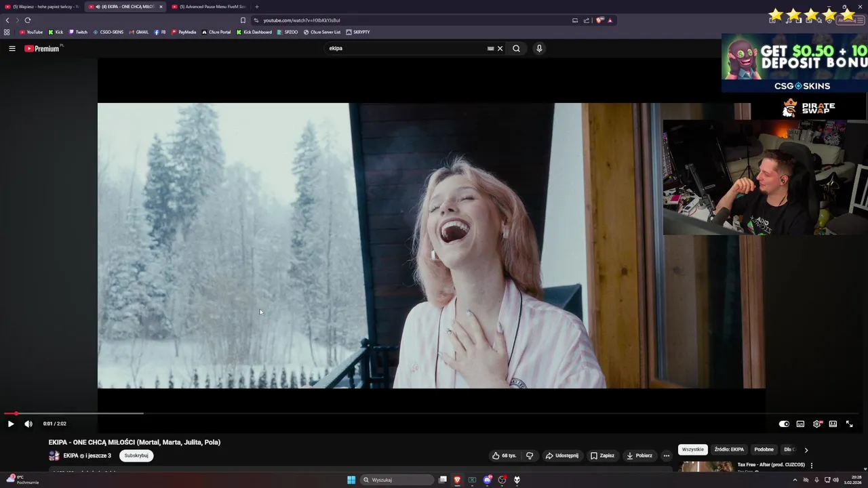Click Windows taskbar search Wyszukaj
This screenshot has width=868, height=488.
tap(397, 480)
